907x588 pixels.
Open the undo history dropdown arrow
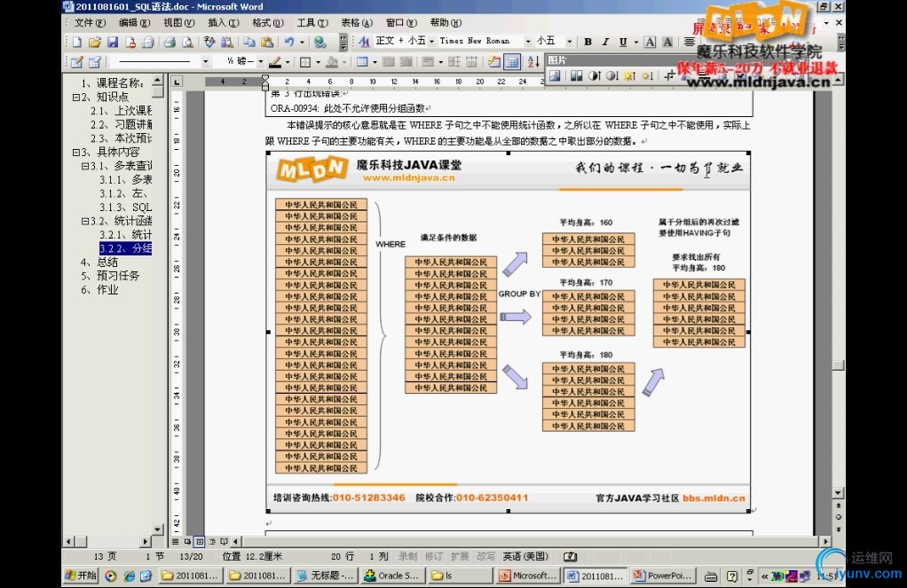302,42
